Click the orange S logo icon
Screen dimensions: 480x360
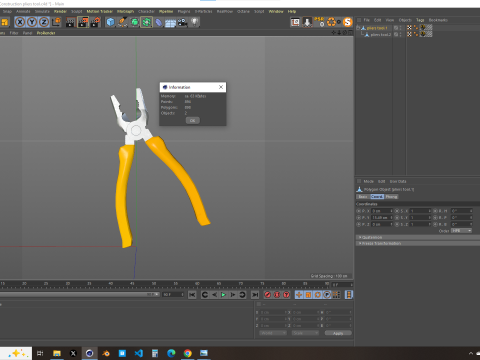tap(348, 22)
